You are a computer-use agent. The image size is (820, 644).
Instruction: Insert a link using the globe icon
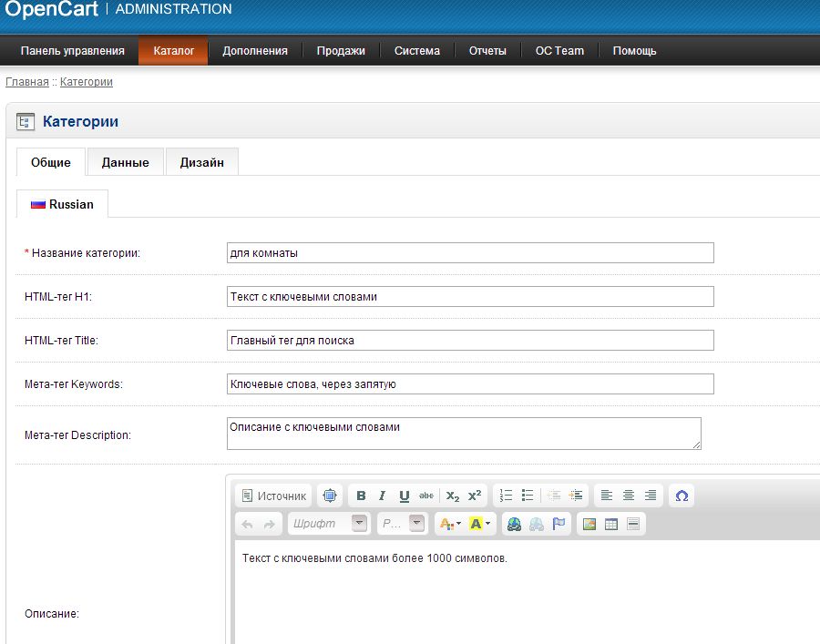(515, 524)
